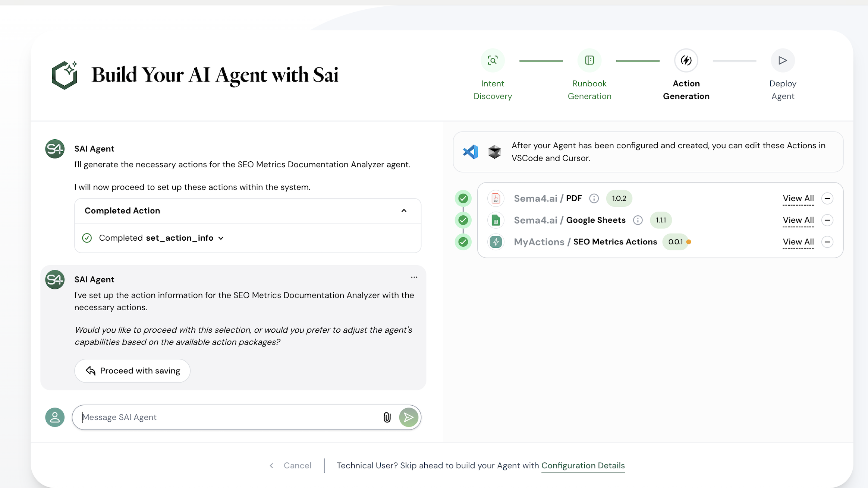The width and height of the screenshot is (868, 488).
Task: Click the second SAI Agent avatar
Action: (x=55, y=280)
